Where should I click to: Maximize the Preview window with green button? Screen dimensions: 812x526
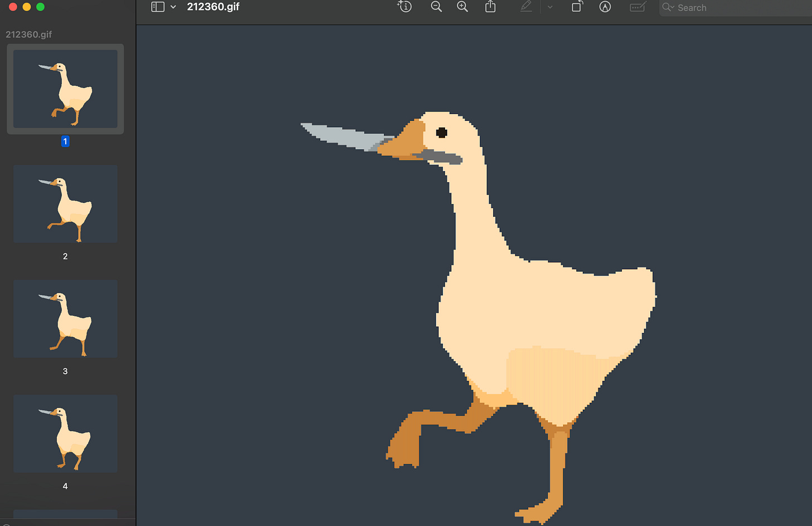click(40, 7)
